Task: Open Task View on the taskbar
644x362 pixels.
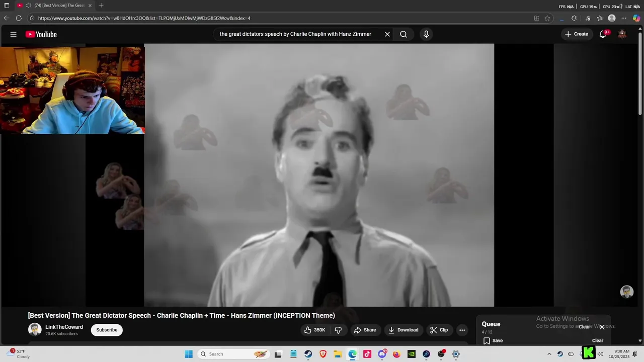Action: (x=278, y=354)
